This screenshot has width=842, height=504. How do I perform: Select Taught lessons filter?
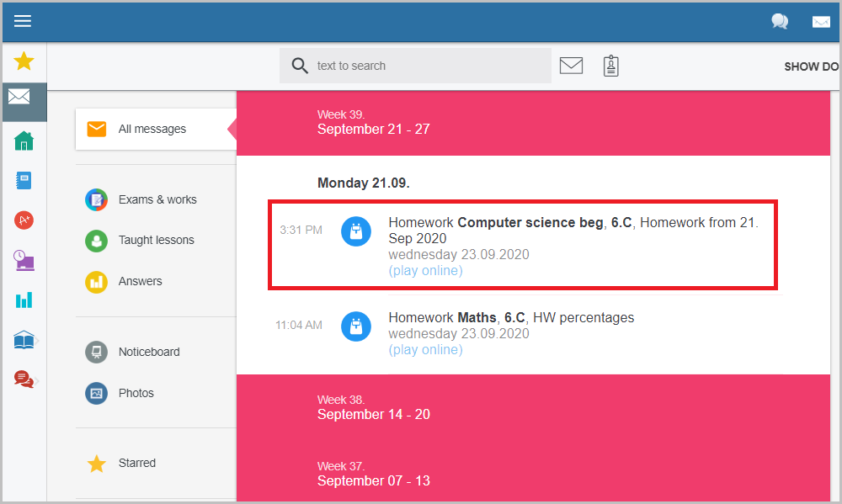point(157,241)
